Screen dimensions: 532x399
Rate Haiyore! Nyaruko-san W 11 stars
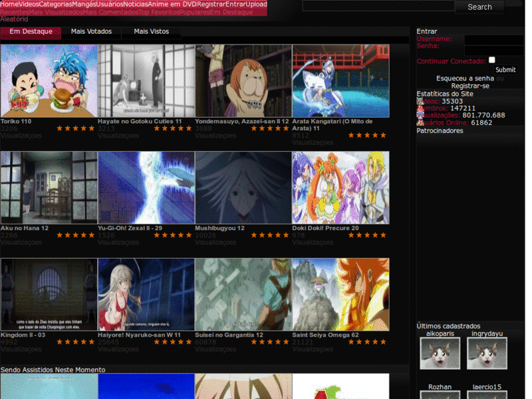pos(173,342)
